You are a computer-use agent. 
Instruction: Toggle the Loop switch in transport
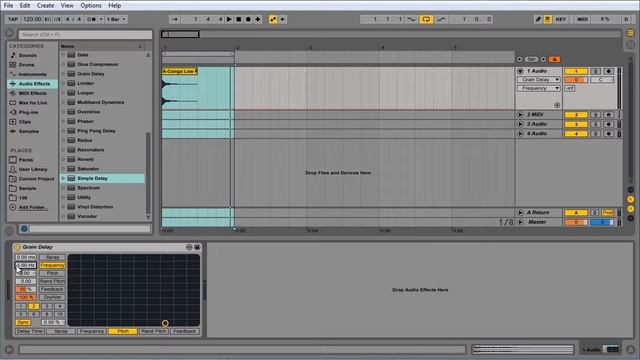coord(426,19)
